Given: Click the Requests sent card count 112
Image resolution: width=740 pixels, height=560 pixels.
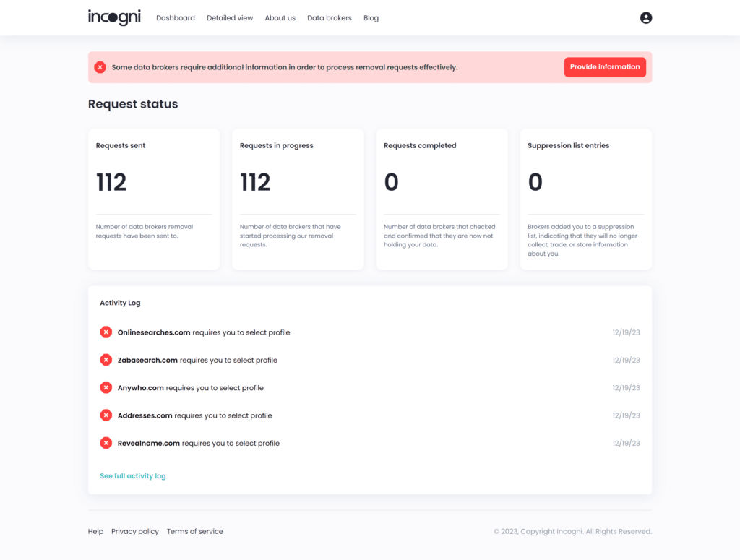Looking at the screenshot, I should coord(111,182).
